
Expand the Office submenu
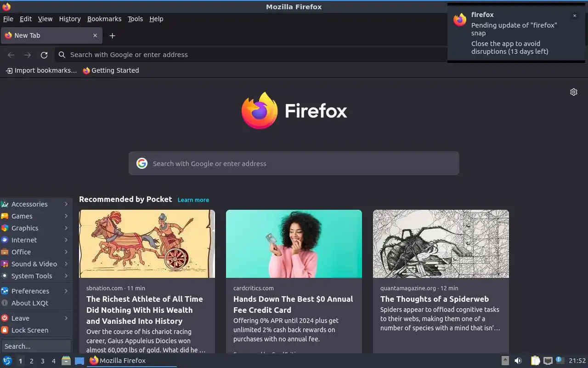(36, 252)
